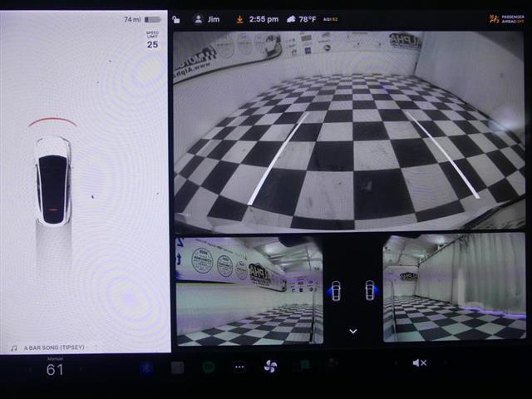
Task: Open the Jim driver profile
Action: (207, 19)
